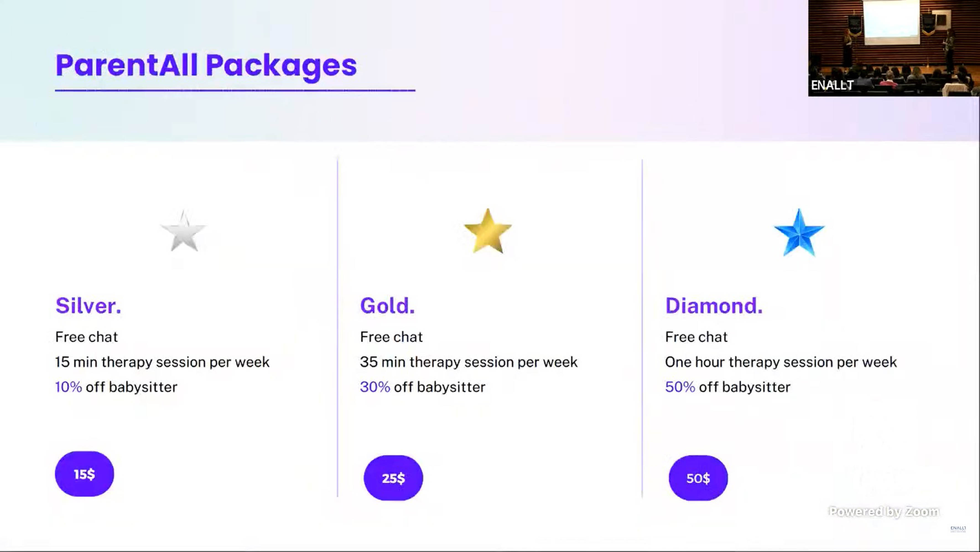Click the Gold package heading
This screenshot has width=980, height=552.
pos(387,305)
